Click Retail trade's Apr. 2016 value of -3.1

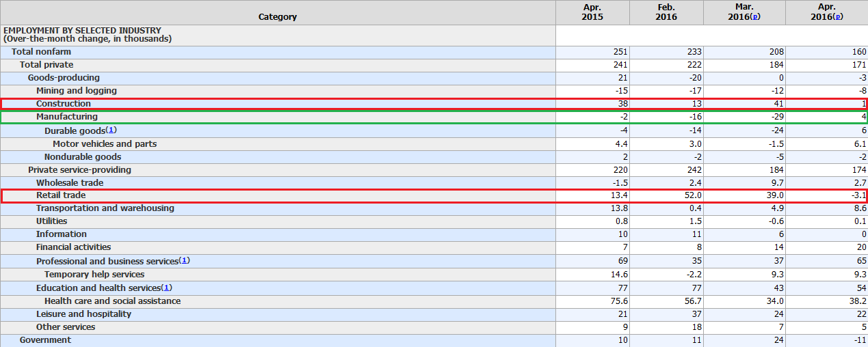[858, 195]
